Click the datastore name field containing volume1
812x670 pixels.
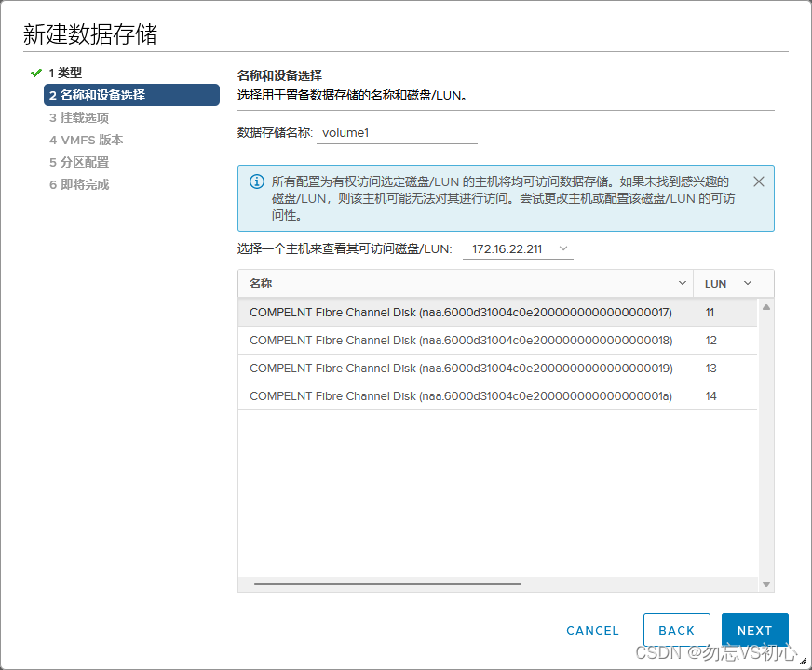(x=397, y=133)
